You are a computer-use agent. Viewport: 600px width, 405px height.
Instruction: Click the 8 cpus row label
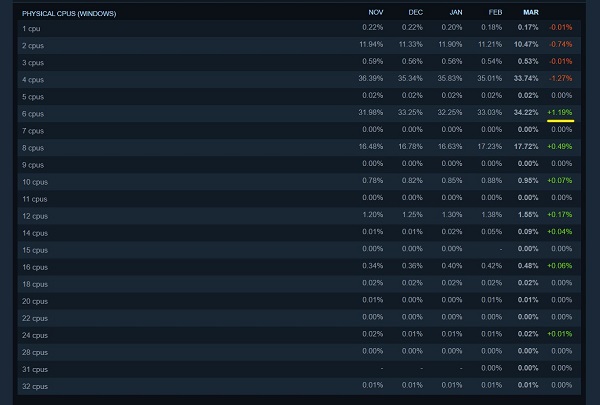point(33,148)
